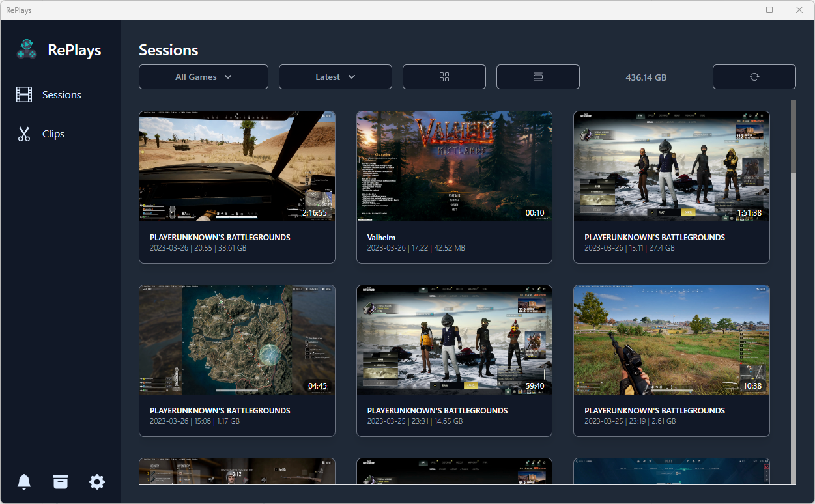This screenshot has height=504, width=815.
Task: Click session details showing 27.4 GB
Action: [x=629, y=248]
